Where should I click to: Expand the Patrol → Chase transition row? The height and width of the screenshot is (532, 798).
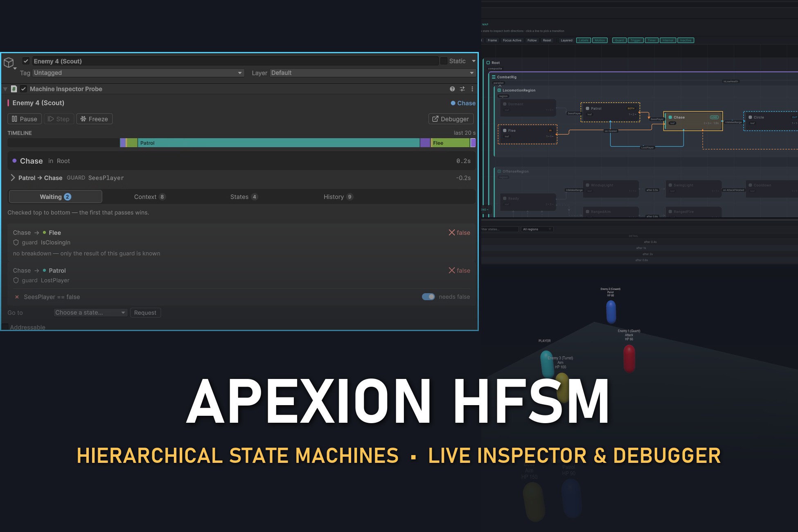coord(13,178)
